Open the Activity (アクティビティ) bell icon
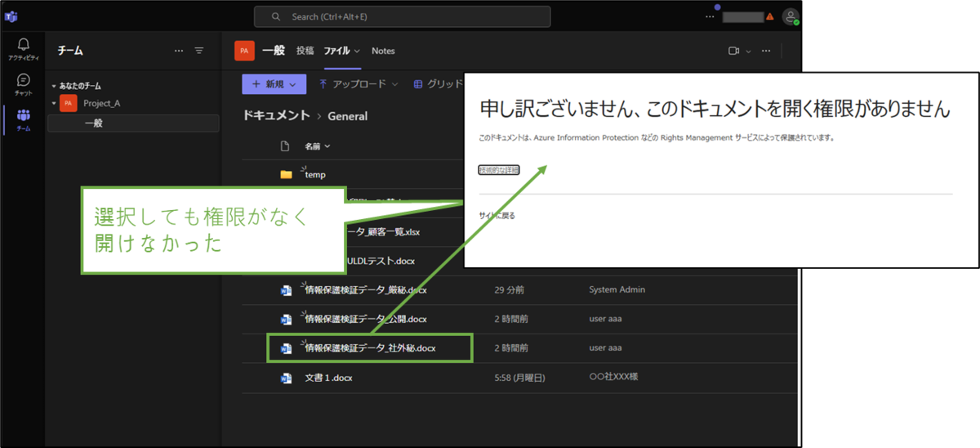The image size is (980, 448). pos(24,49)
